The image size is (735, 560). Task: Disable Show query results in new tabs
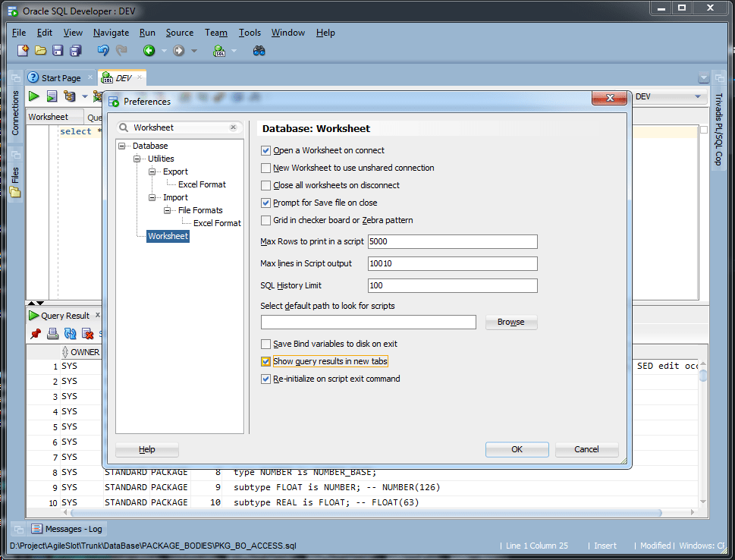click(266, 361)
